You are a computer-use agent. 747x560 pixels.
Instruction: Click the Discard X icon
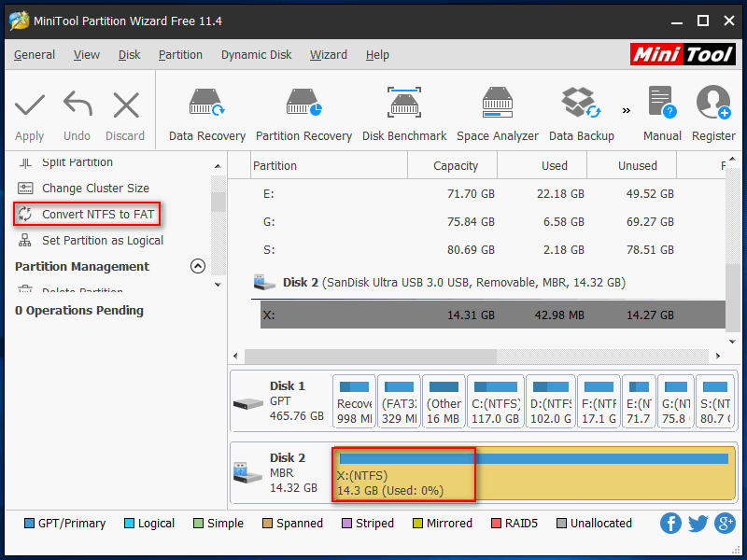(x=126, y=105)
